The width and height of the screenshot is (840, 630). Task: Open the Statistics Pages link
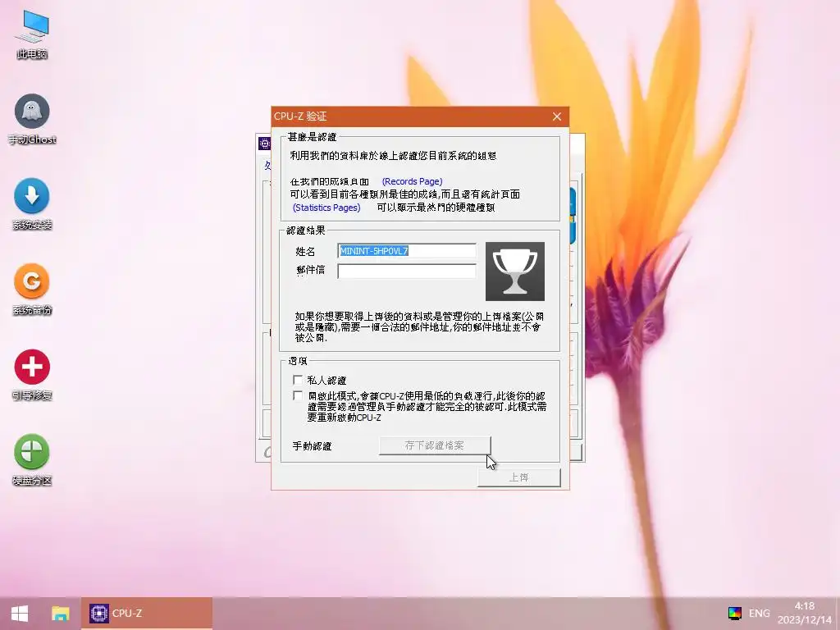click(326, 208)
